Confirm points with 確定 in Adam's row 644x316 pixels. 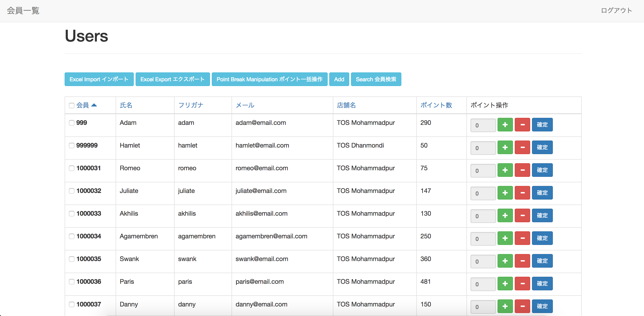coord(542,125)
